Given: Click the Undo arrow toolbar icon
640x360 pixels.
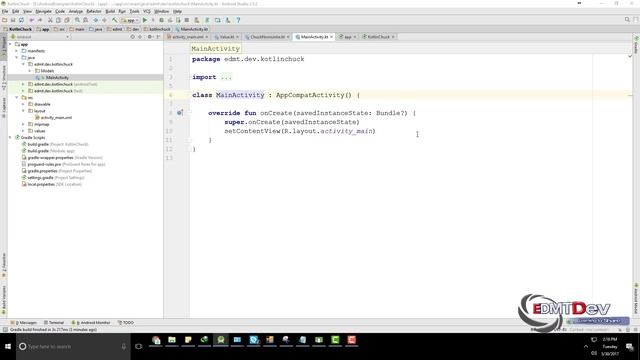Looking at the screenshot, I should click(x=31, y=20).
